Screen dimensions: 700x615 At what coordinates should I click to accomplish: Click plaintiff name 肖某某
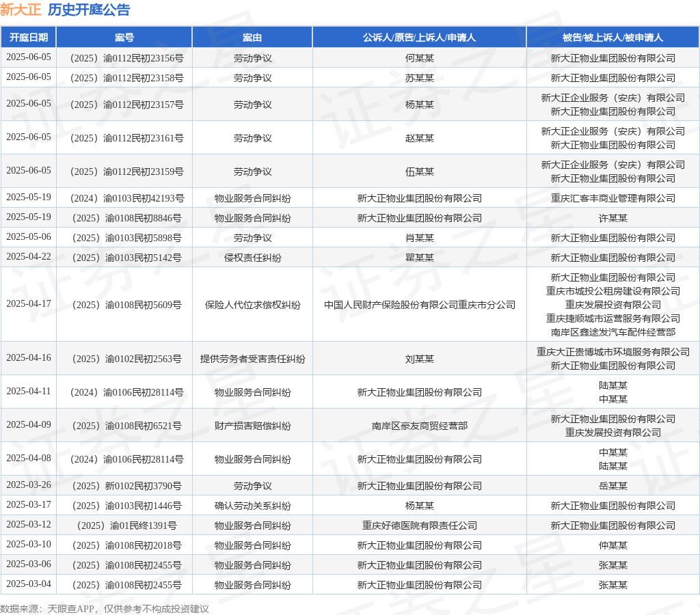tap(420, 238)
